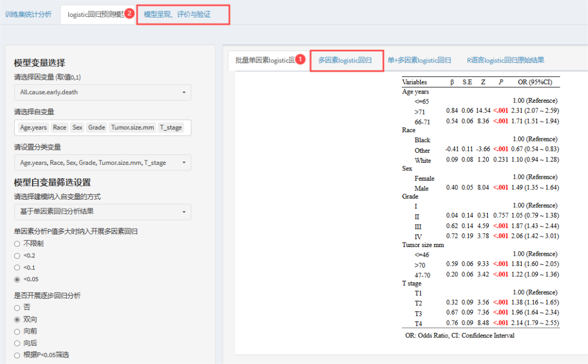Select 向后 stepwise regression option
Screen dimensions: 588x364
click(17, 343)
